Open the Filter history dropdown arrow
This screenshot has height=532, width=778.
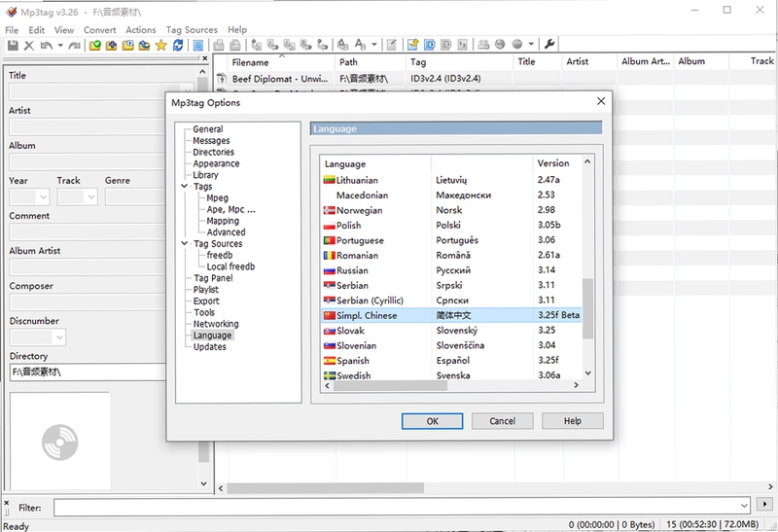(744, 506)
